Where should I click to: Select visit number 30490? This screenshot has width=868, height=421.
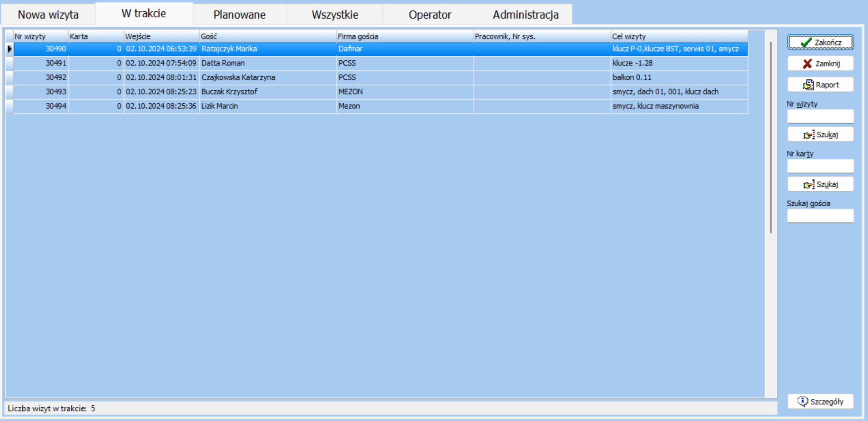coord(56,49)
